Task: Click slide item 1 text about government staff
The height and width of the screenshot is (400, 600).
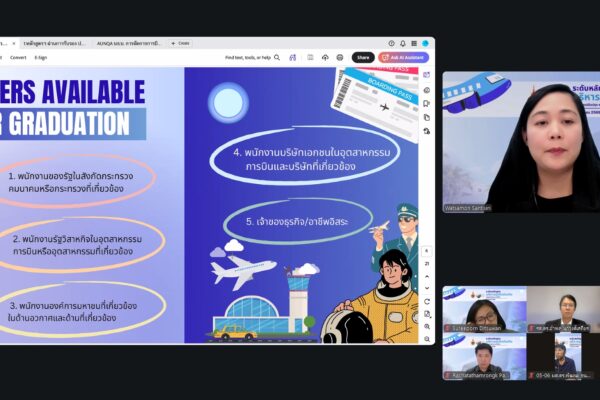Action: coord(70,182)
